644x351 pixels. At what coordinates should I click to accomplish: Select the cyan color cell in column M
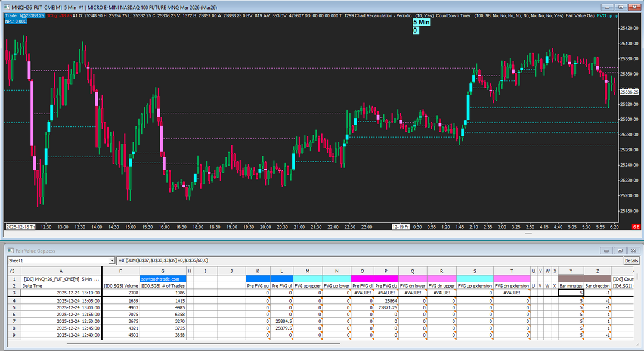(308, 278)
